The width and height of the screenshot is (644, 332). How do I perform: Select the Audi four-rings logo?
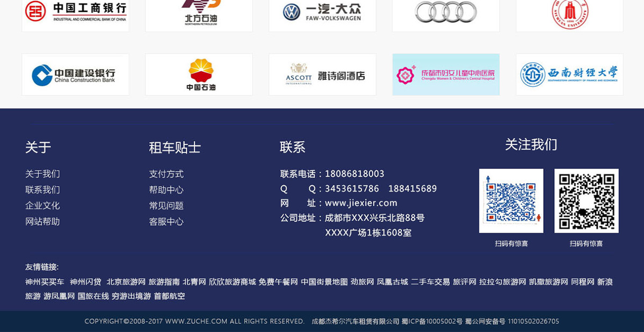coord(445,12)
